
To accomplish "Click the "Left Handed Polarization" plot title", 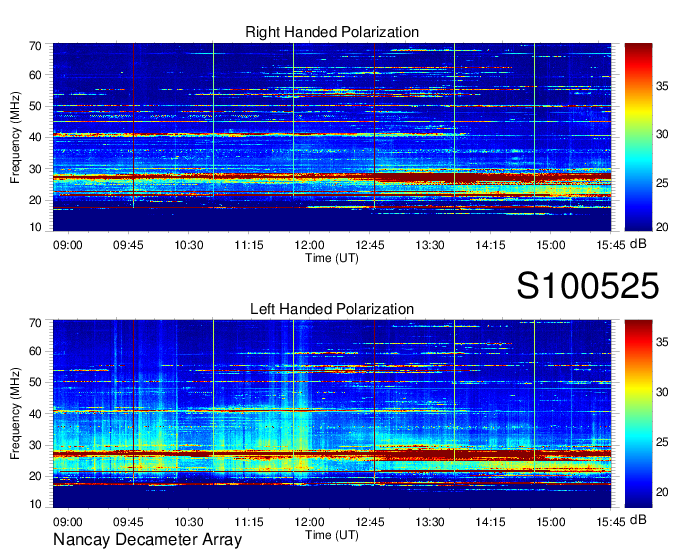I will point(332,309).
